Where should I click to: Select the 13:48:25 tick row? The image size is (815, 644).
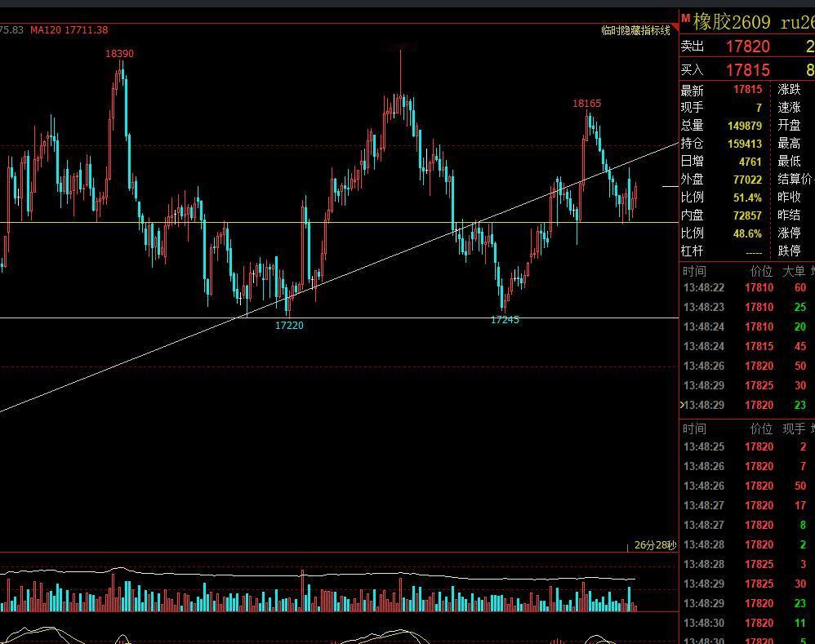[747, 446]
